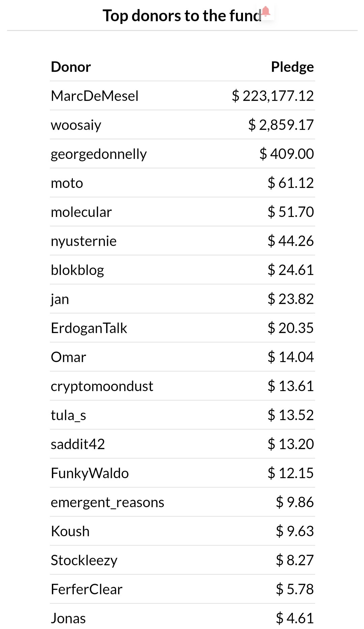Click the Donor column header
364x629 pixels.
click(x=71, y=67)
